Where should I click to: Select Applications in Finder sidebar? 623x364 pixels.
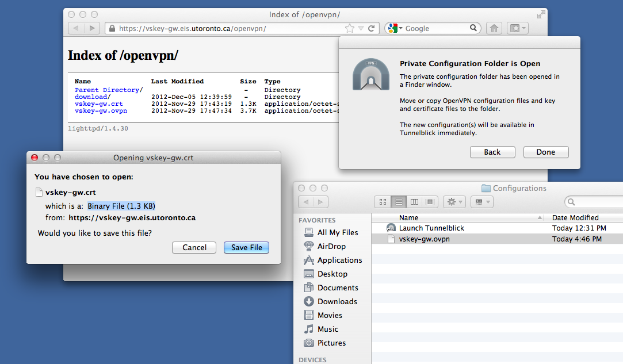(x=332, y=260)
